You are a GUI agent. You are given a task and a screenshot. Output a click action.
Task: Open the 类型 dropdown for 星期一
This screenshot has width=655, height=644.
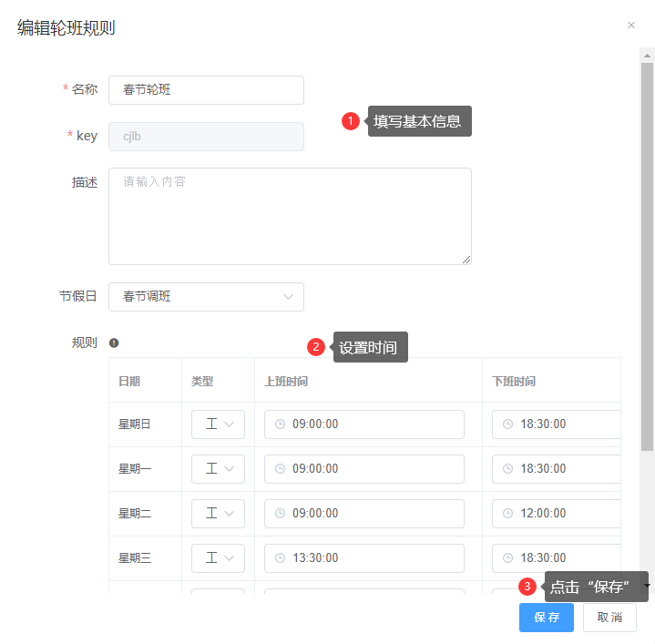[x=218, y=469]
